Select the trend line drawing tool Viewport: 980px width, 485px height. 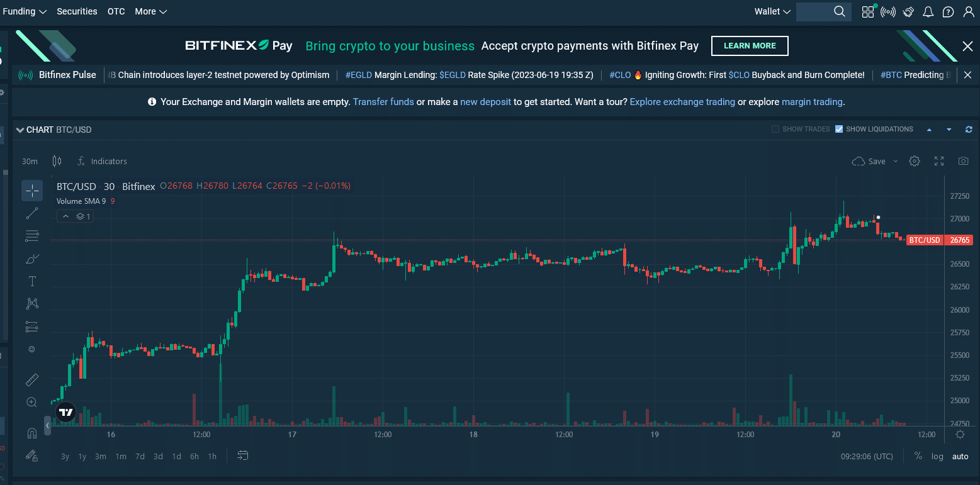tap(32, 214)
